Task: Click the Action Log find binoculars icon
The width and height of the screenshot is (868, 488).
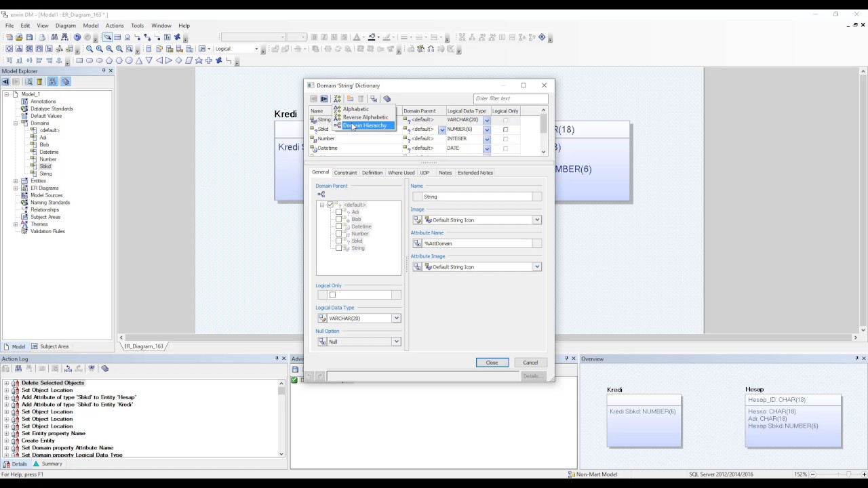Action: coord(18,369)
